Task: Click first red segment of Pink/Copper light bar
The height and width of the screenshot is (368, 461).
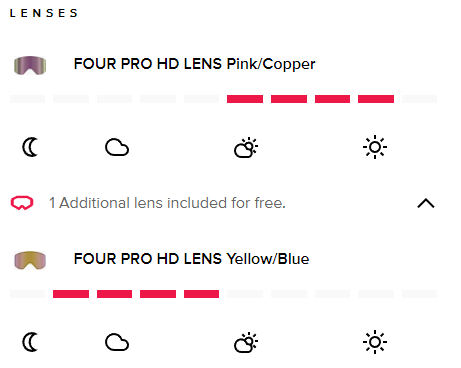Action: (245, 99)
